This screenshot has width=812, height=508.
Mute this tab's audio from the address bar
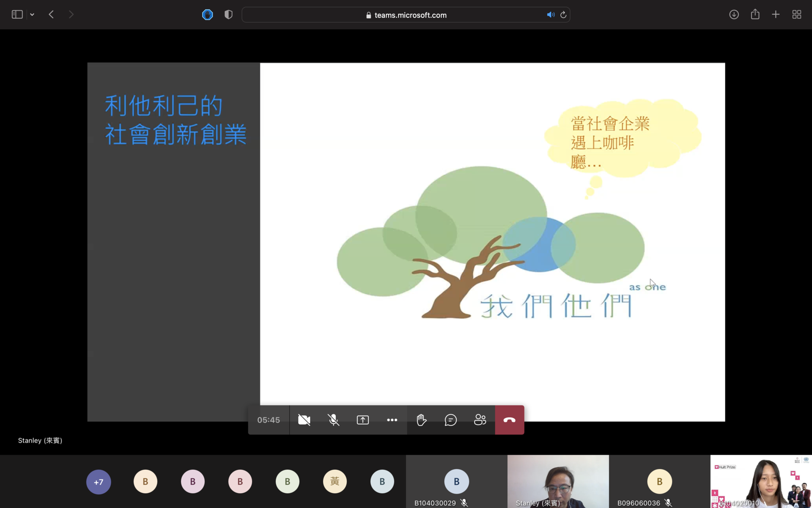pos(550,15)
